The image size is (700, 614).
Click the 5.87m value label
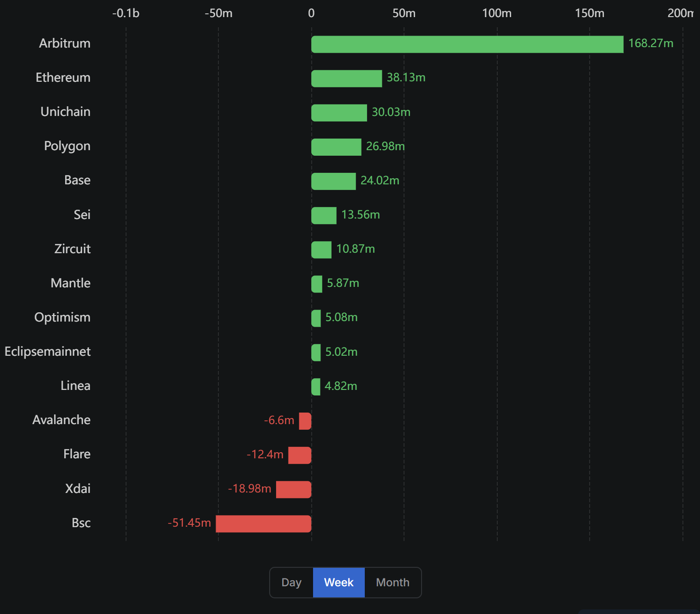click(343, 283)
